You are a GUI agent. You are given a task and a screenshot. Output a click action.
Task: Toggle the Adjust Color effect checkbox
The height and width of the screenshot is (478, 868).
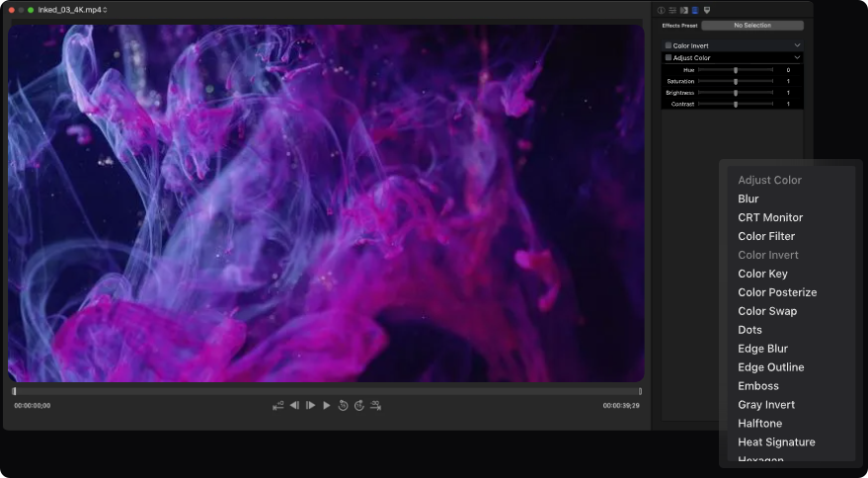(x=669, y=58)
